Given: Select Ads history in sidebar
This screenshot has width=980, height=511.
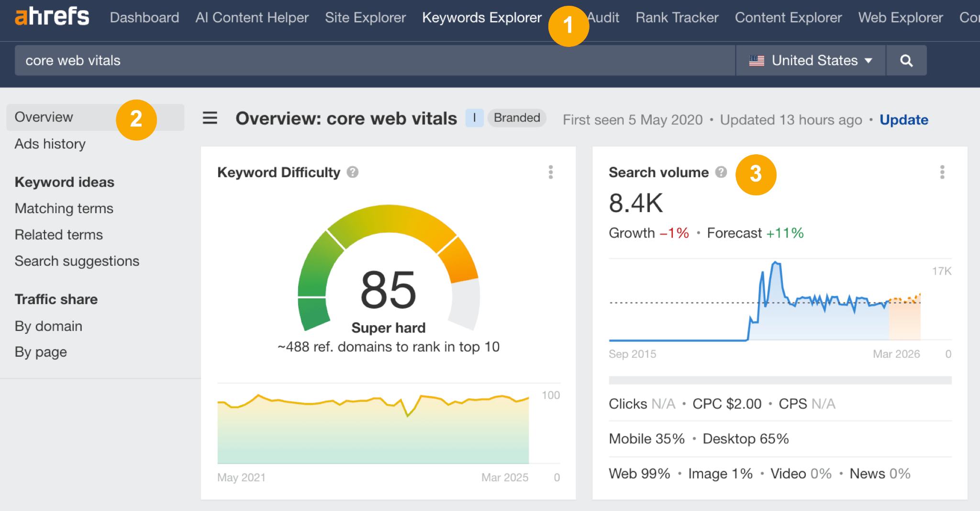Looking at the screenshot, I should [x=50, y=144].
